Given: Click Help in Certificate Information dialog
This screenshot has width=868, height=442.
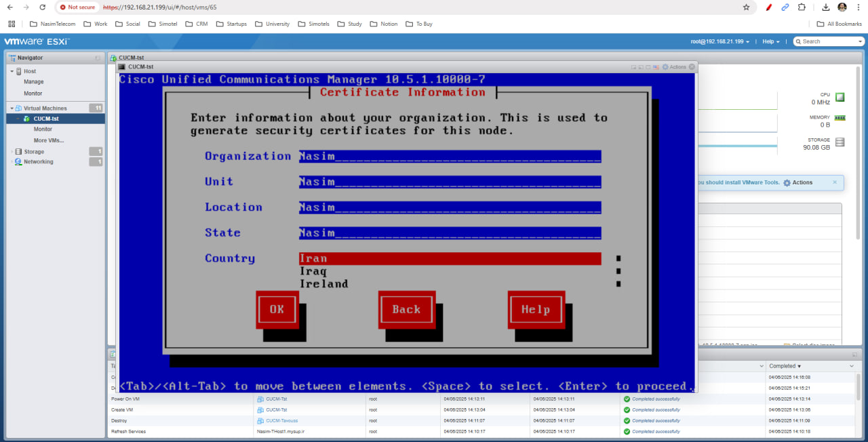Looking at the screenshot, I should [x=536, y=310].
